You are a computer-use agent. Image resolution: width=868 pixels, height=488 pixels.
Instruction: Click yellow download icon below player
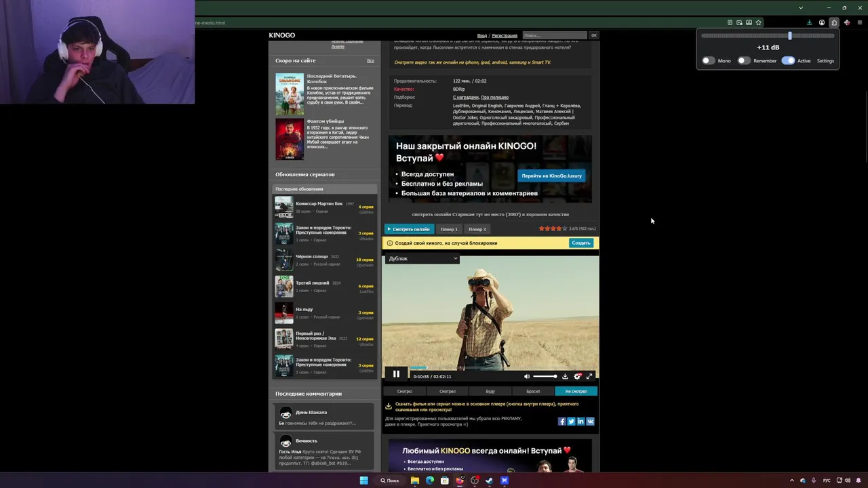coord(389,407)
